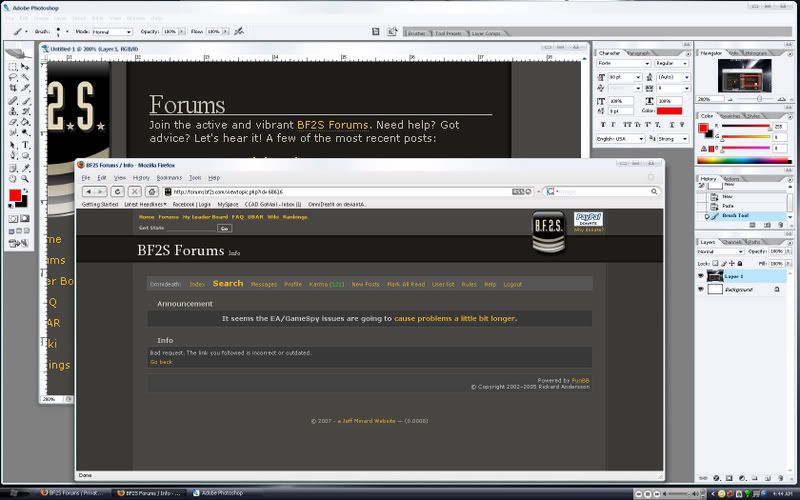
Task: Switch to the Swatches tab in Color panel
Action: (731, 116)
